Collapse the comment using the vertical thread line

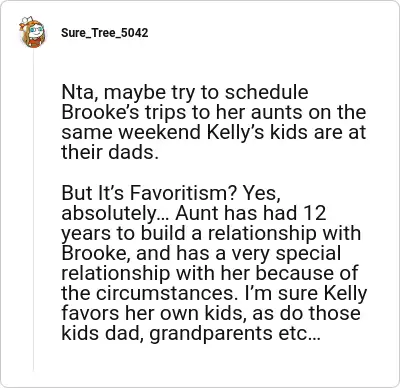click(x=33, y=210)
